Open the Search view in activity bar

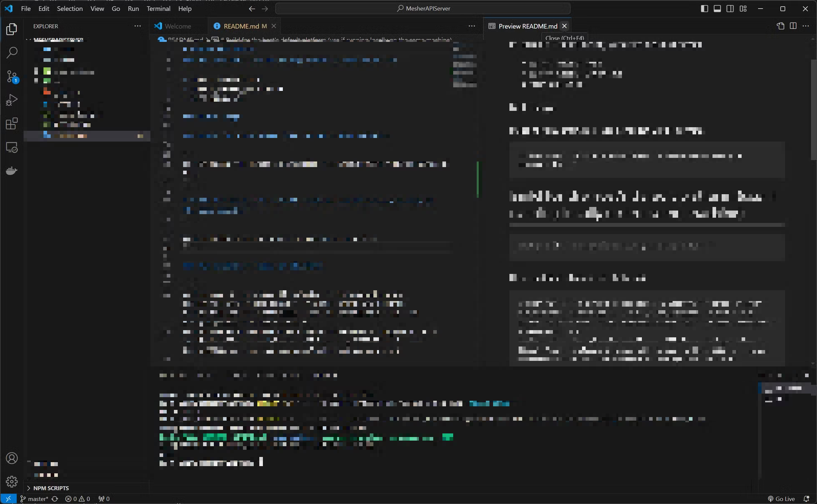click(x=12, y=52)
